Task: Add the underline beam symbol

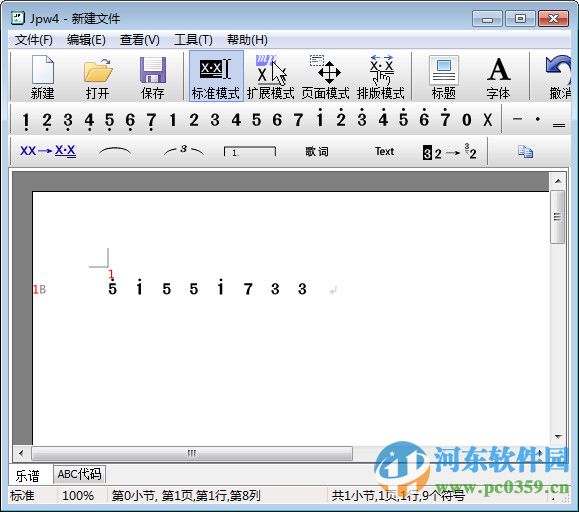Action: pos(559,125)
